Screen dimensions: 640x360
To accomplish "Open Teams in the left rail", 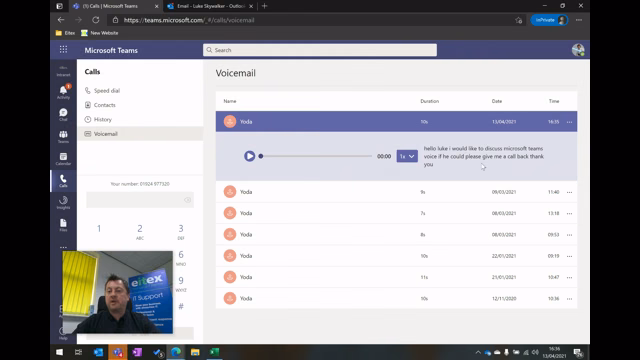I will [x=63, y=137].
